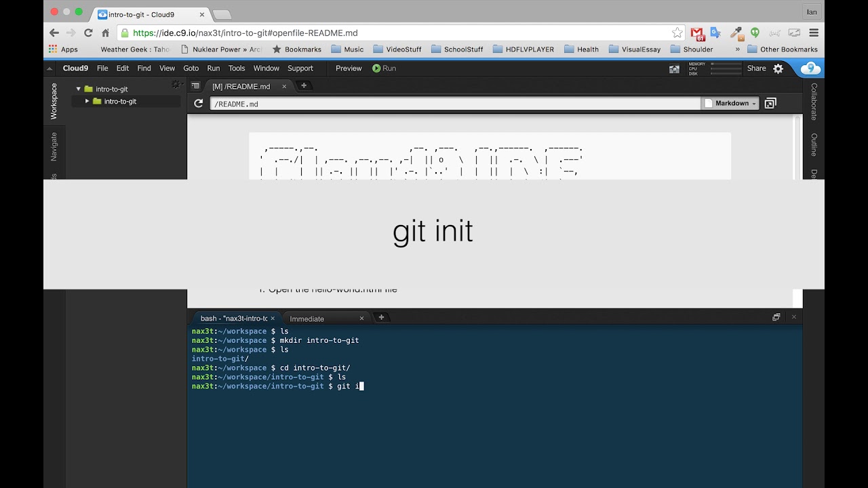Click the Preview button
The width and height of the screenshot is (868, 488).
point(349,68)
